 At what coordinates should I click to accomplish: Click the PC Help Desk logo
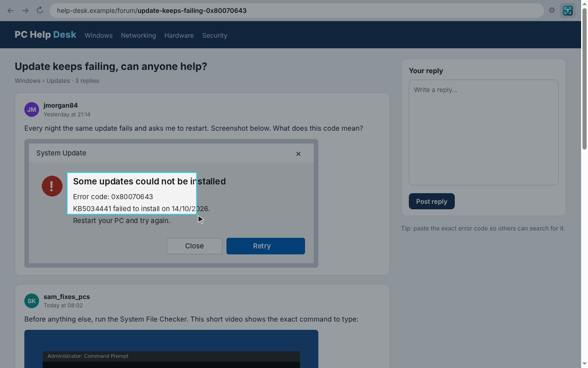pyautogui.click(x=45, y=35)
